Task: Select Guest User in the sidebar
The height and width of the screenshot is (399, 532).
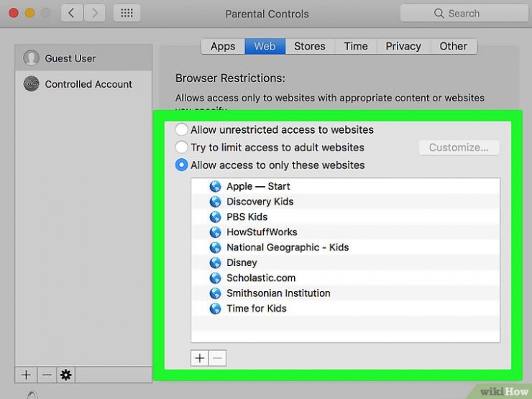Action: pos(83,58)
